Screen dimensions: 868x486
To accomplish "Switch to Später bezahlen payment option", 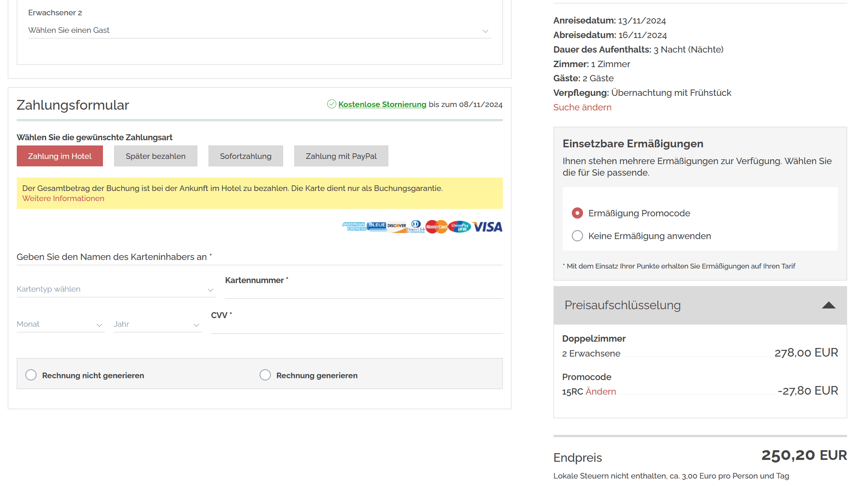I will point(156,156).
